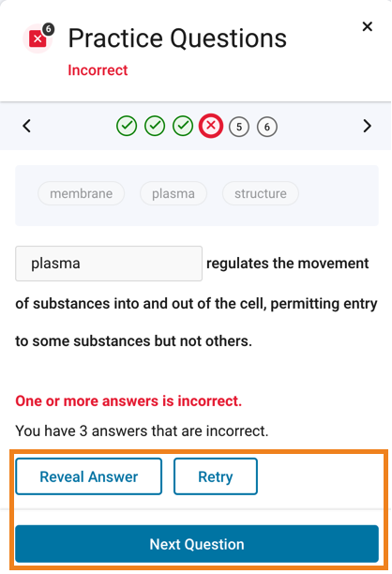Screen dimensions: 392x574
Task: Pick the "membrane" word chip
Action: 82,193
